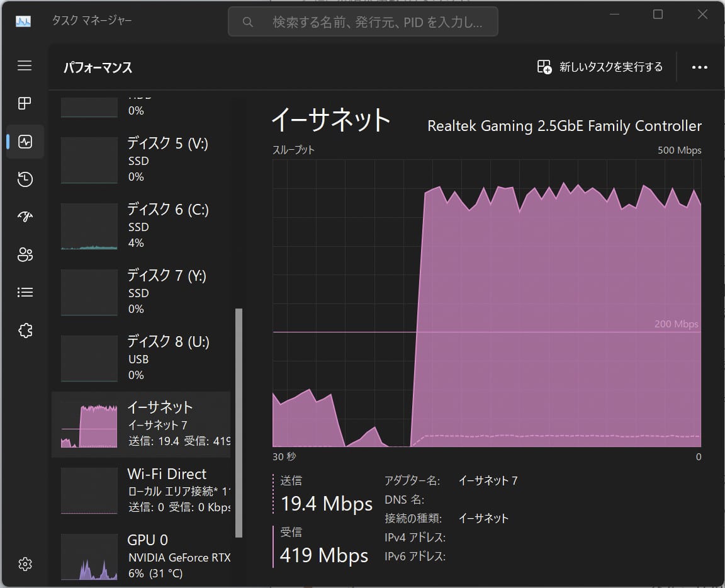Open the hamburger navigation menu

point(25,65)
